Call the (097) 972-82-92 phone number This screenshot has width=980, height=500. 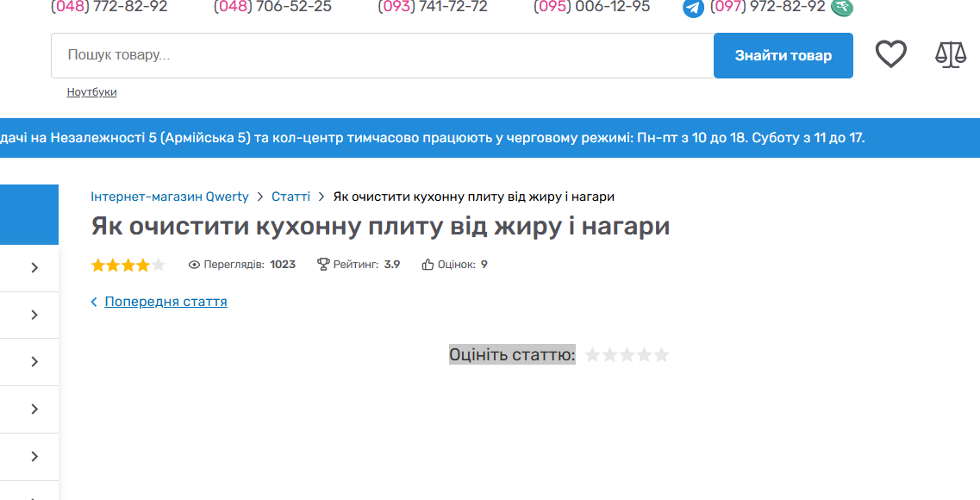click(767, 7)
